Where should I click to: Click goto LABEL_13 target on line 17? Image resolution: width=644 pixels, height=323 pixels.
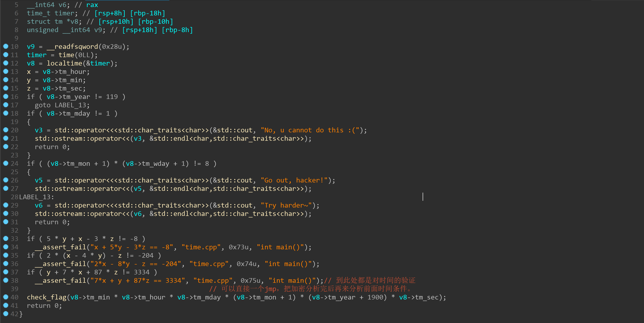tap(70, 105)
